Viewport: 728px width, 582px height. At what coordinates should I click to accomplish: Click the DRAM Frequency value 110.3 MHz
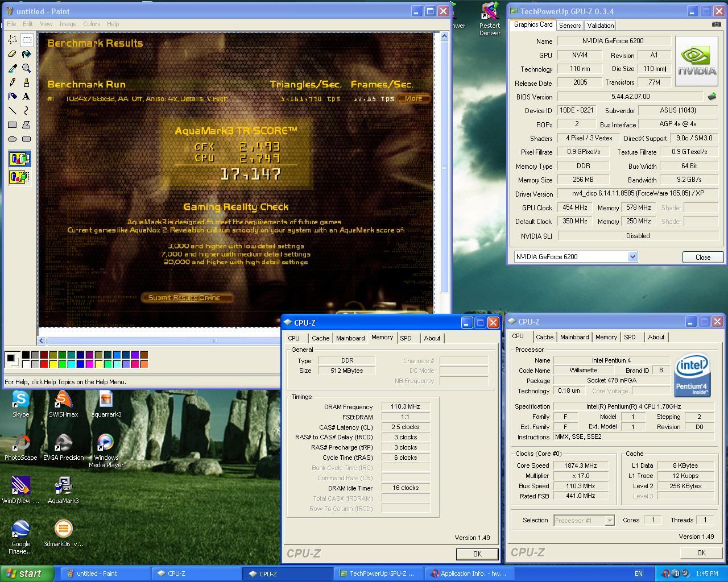point(406,407)
